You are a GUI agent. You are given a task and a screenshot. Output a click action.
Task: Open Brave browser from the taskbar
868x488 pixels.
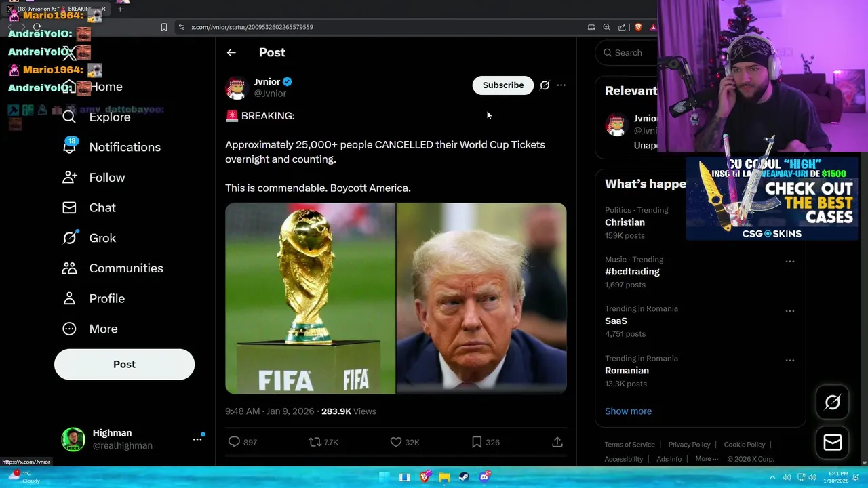point(425,477)
